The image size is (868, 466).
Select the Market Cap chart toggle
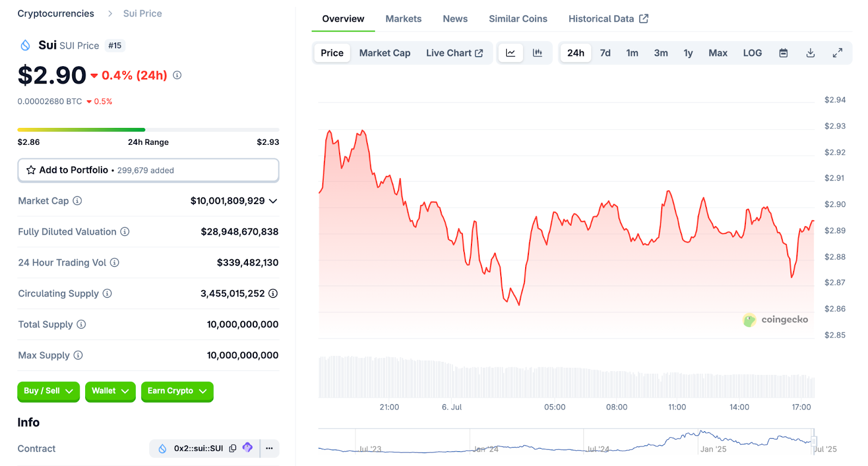pyautogui.click(x=385, y=53)
